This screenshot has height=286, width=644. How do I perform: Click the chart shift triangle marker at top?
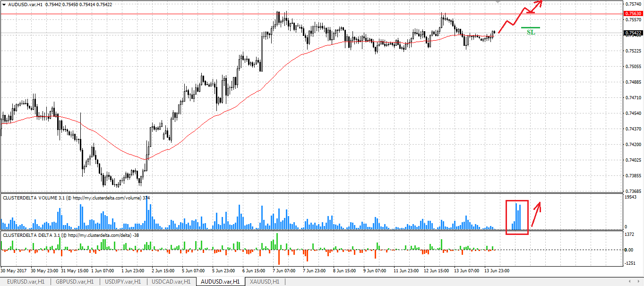point(497,1)
